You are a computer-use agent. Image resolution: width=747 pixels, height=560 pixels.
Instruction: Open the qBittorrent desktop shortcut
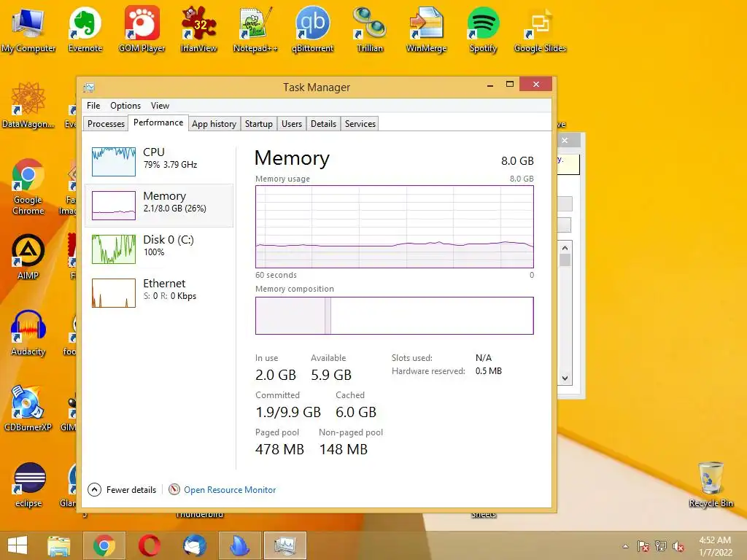(312, 28)
